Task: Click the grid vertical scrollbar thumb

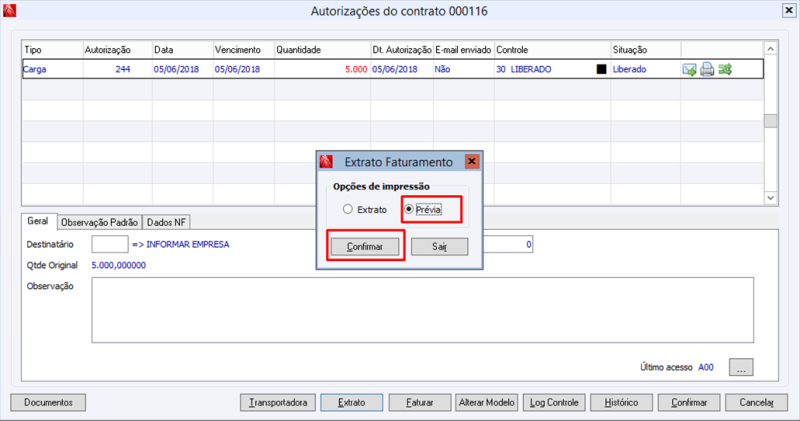Action: pyautogui.click(x=770, y=120)
